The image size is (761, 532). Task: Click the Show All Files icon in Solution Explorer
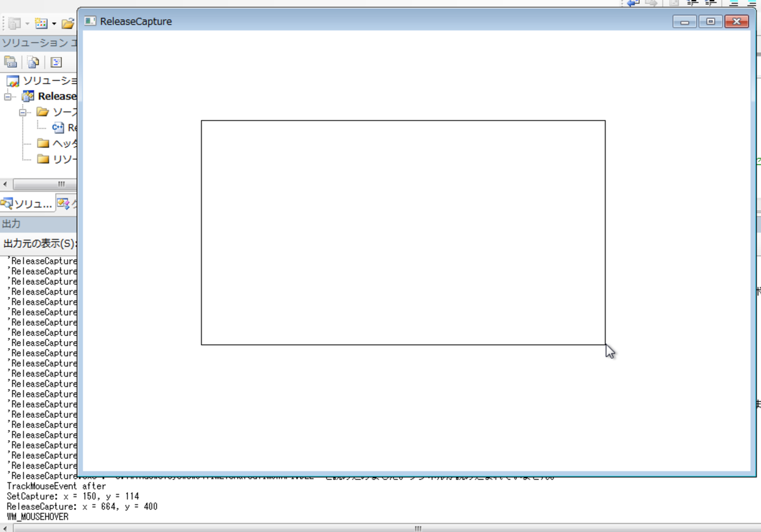[33, 62]
